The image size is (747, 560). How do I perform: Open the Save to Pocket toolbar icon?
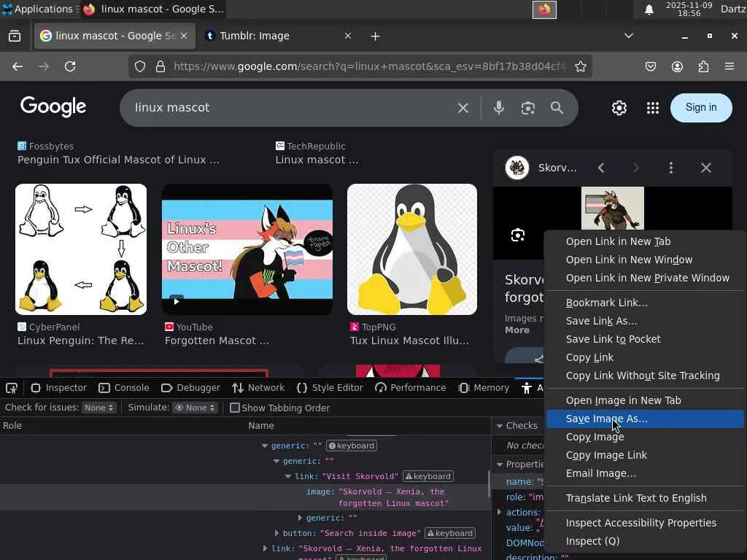coord(650,66)
